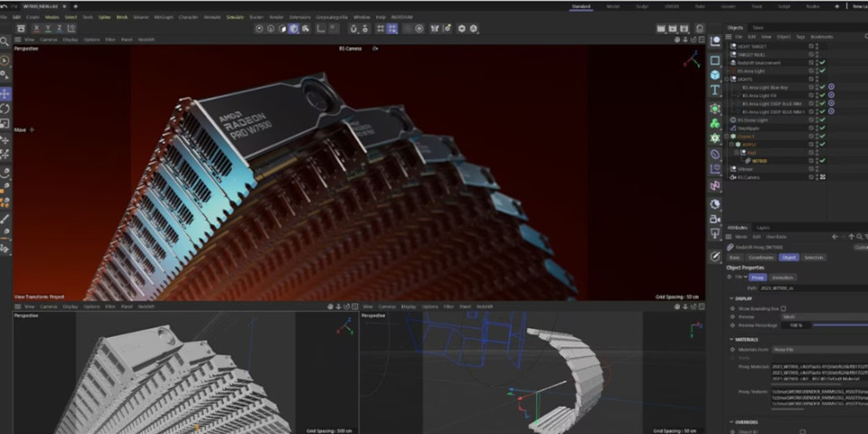Image resolution: width=868 pixels, height=434 pixels.
Task: Open the Coordinates attribute tab
Action: coord(760,258)
